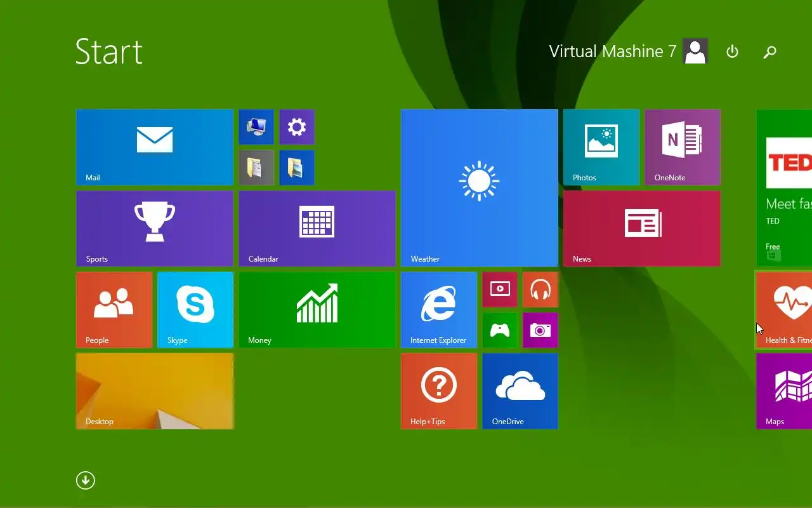Open the Mail tile
The width and height of the screenshot is (812, 508).
point(155,147)
